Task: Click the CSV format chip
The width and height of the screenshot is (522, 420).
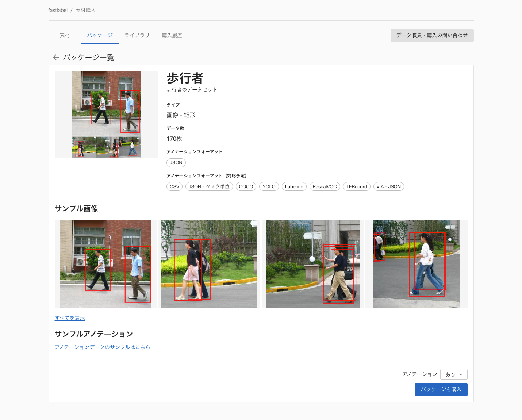Action: 174,187
